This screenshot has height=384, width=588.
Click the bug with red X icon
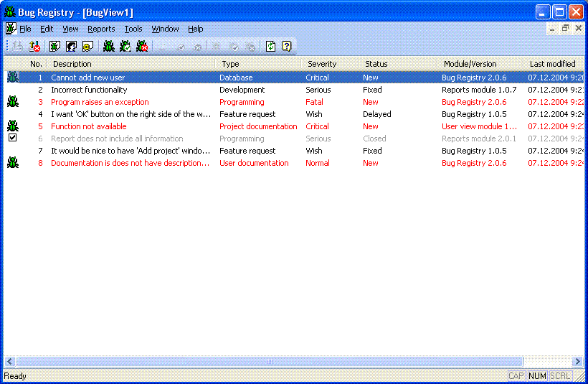click(142, 47)
